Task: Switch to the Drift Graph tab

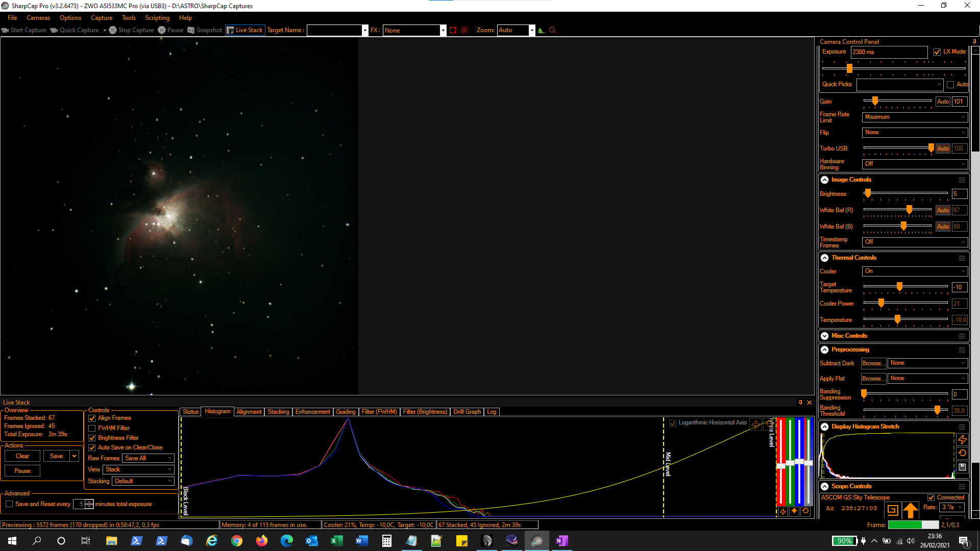Action: point(467,412)
